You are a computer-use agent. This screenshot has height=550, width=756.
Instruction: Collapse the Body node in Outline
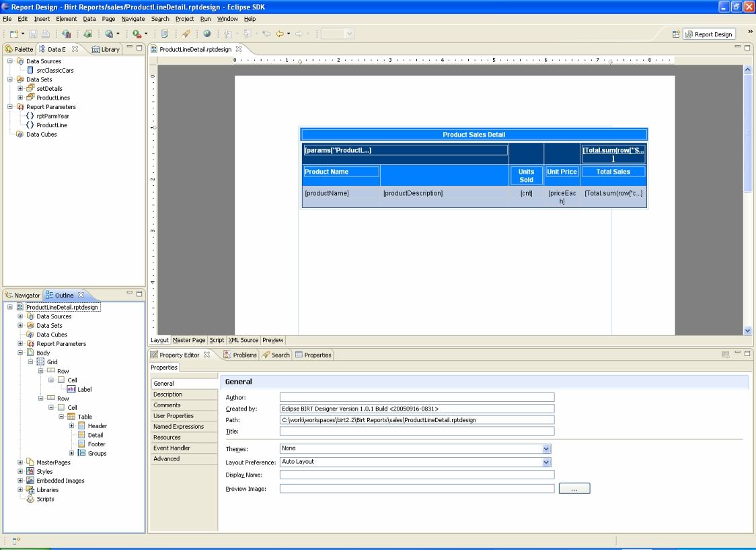[x=21, y=353]
